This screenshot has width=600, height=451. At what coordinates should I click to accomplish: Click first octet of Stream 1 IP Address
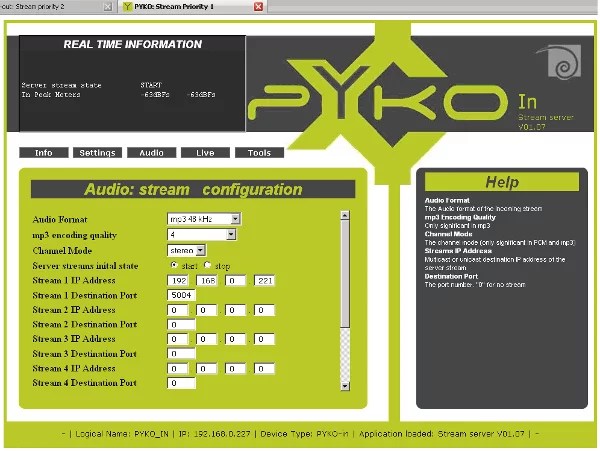pos(178,281)
